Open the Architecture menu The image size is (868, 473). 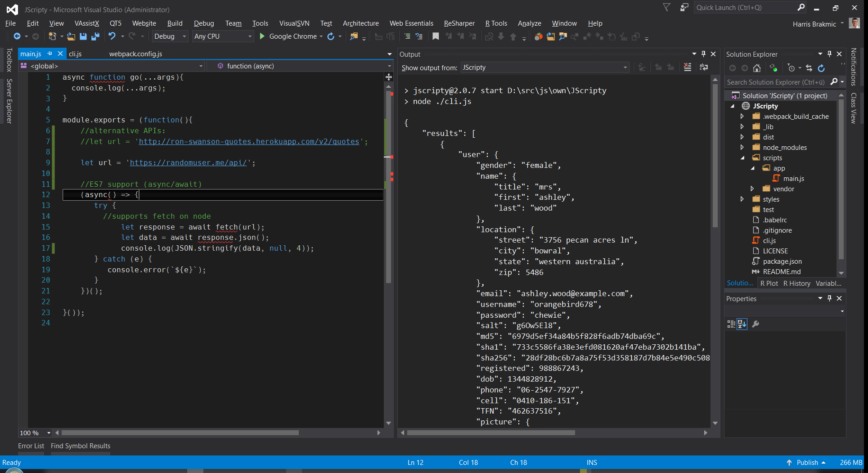tap(360, 23)
